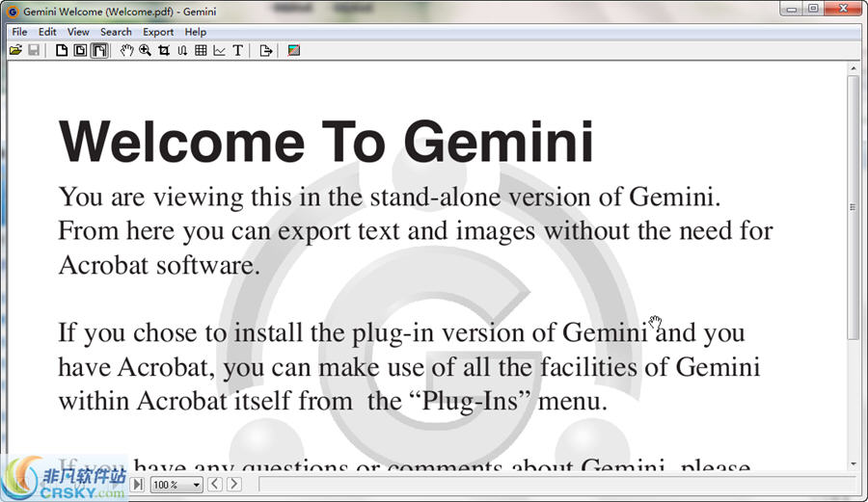Open the Search menu
The width and height of the screenshot is (868, 502).
coord(116,32)
